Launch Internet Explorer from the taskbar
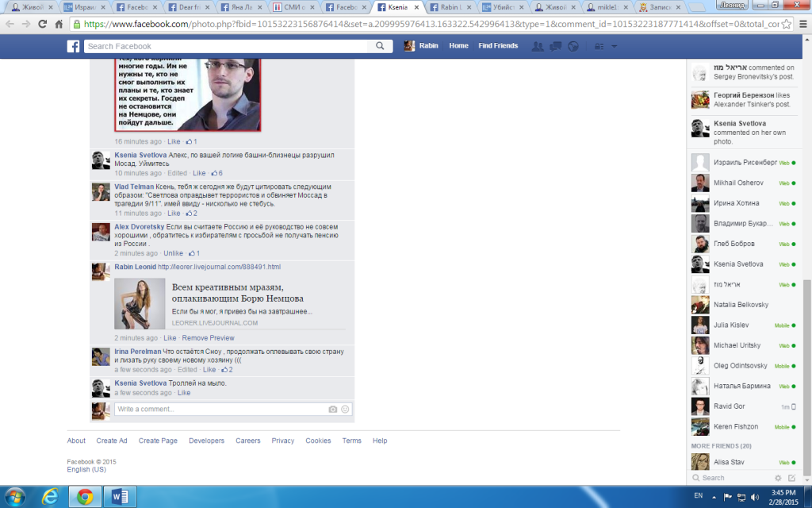 pyautogui.click(x=50, y=497)
